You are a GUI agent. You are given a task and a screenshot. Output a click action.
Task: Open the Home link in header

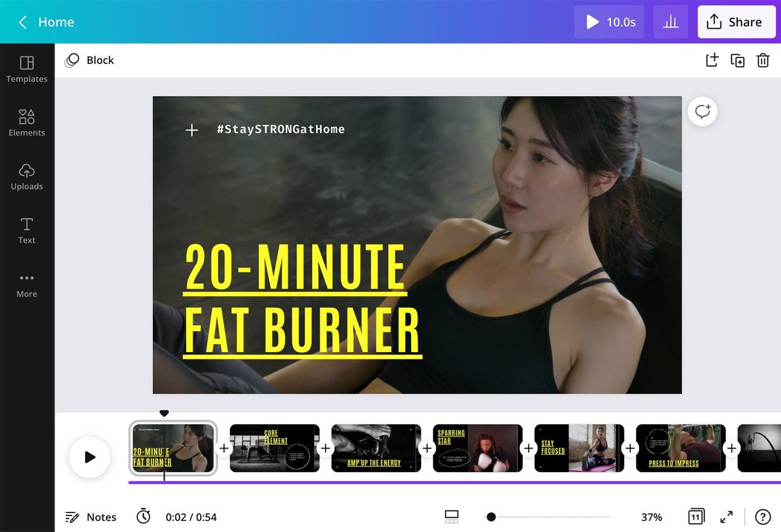tap(56, 22)
